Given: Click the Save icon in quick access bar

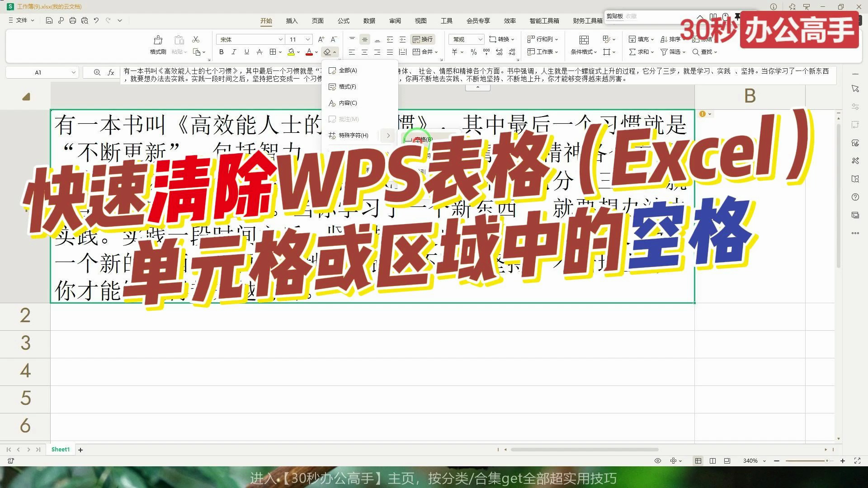Looking at the screenshot, I should [x=49, y=20].
